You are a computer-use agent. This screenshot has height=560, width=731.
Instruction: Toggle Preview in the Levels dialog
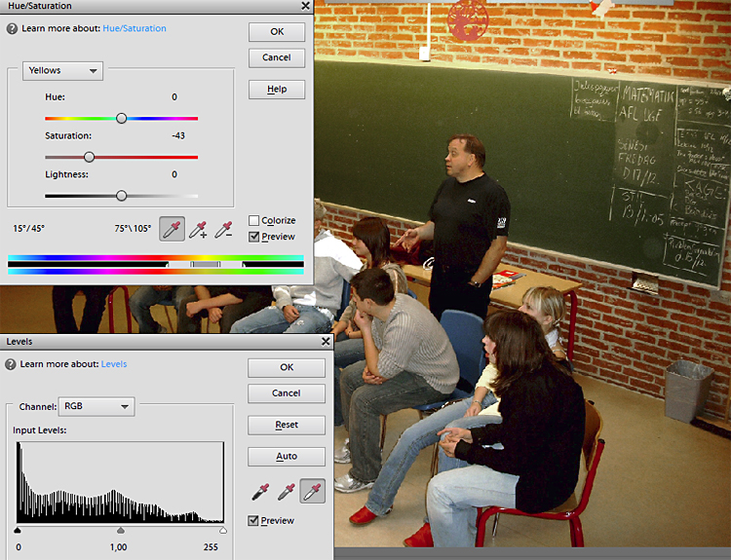click(254, 521)
